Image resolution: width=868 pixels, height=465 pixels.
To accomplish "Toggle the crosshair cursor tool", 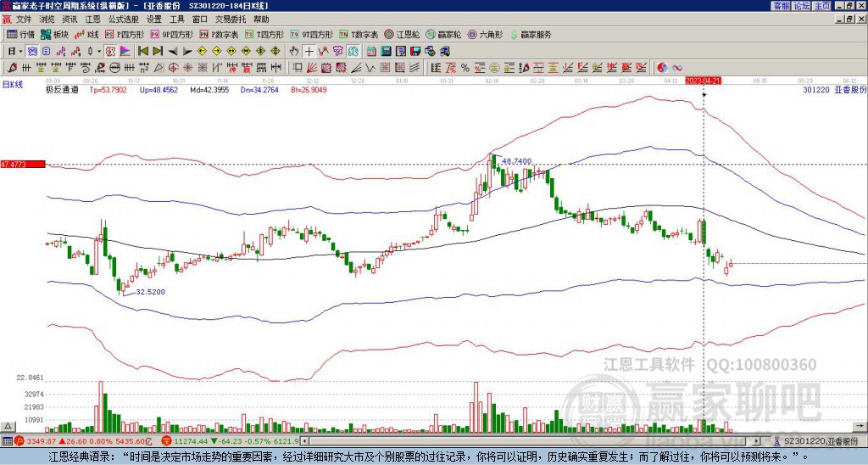I will tap(309, 51).
